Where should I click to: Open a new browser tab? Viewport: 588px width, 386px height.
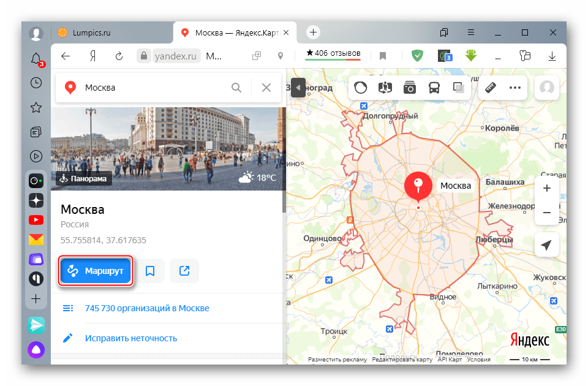coord(313,32)
